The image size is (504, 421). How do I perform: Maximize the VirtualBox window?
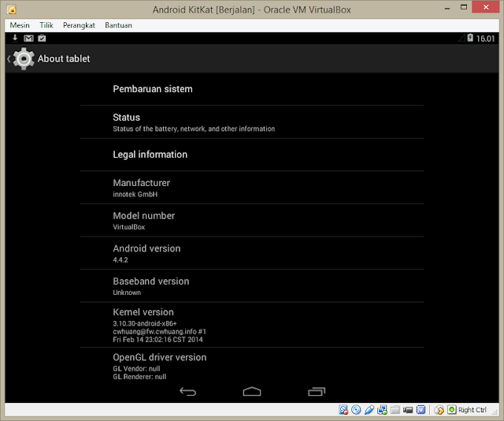pyautogui.click(x=464, y=7)
